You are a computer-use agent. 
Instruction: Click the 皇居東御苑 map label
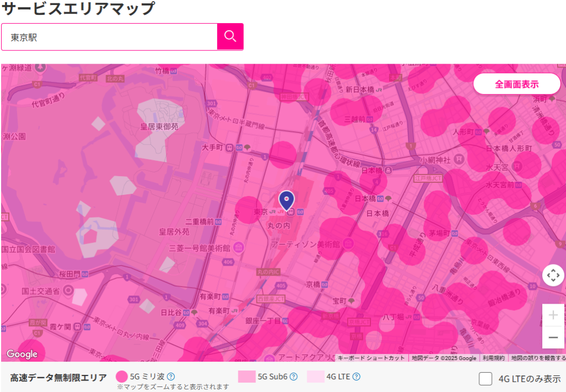point(159,126)
